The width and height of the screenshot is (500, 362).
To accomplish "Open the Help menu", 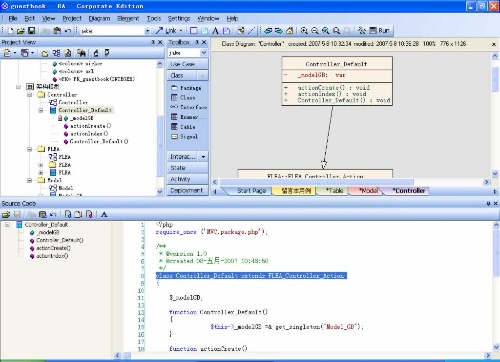I will pyautogui.click(x=232, y=18).
